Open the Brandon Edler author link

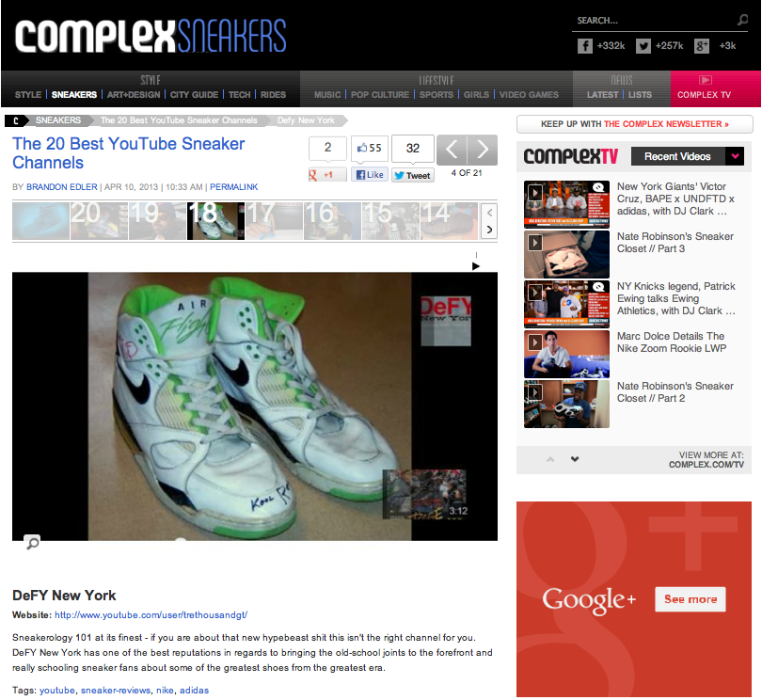tap(62, 187)
